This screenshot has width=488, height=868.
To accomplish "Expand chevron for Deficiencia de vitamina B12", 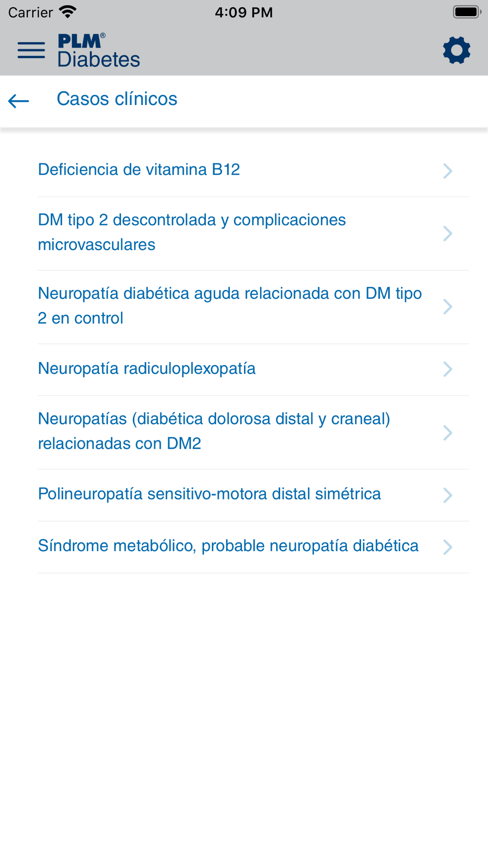I will [447, 170].
